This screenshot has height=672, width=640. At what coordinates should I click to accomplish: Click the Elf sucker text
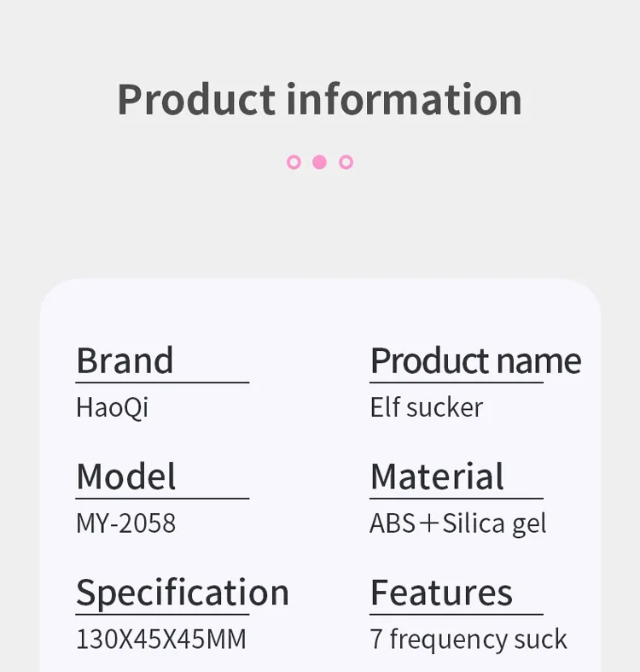(x=427, y=407)
